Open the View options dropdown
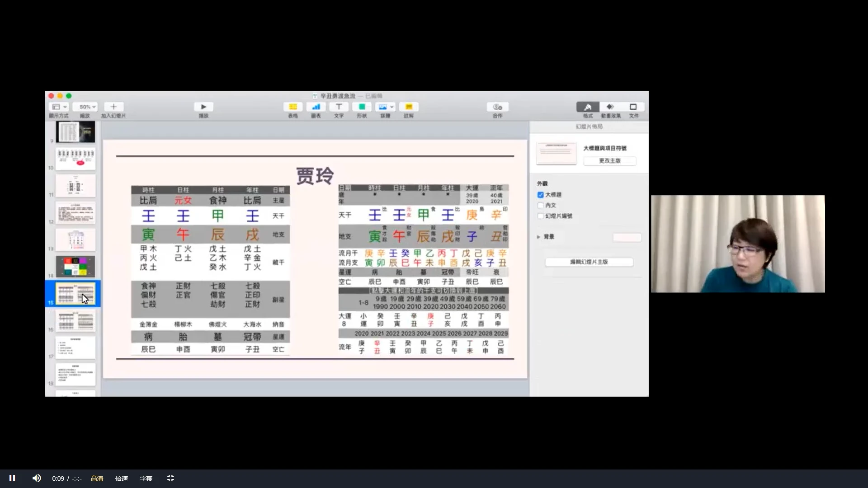The height and width of the screenshot is (488, 868). coord(59,107)
